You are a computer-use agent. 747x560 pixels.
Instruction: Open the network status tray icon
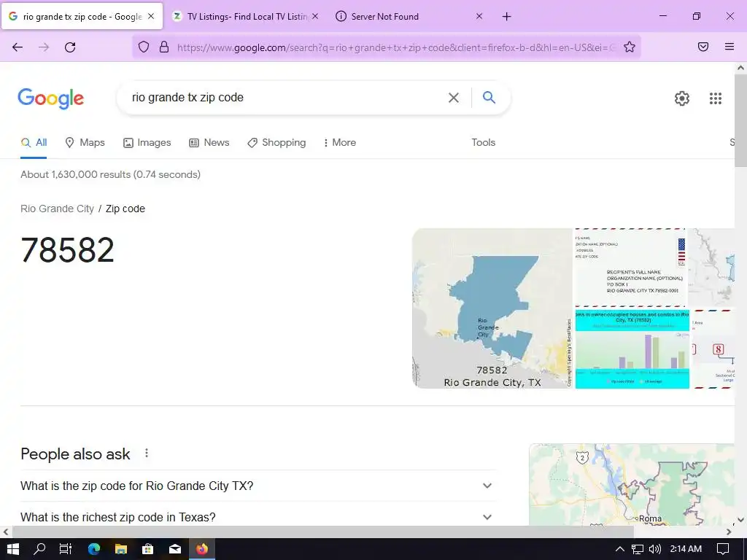(x=638, y=549)
